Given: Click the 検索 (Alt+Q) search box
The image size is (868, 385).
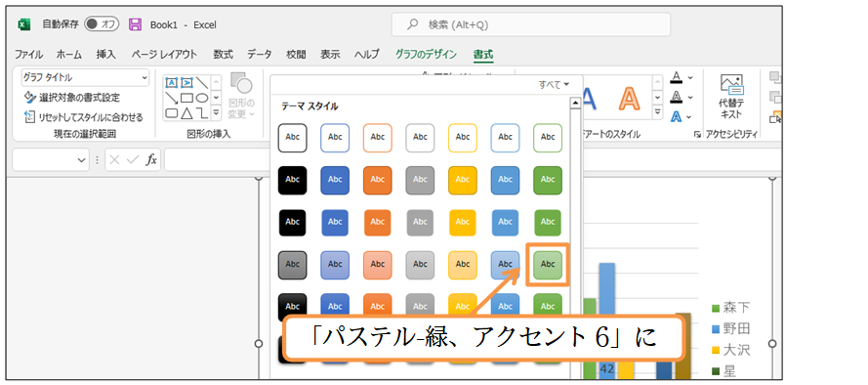Looking at the screenshot, I should pos(531,24).
